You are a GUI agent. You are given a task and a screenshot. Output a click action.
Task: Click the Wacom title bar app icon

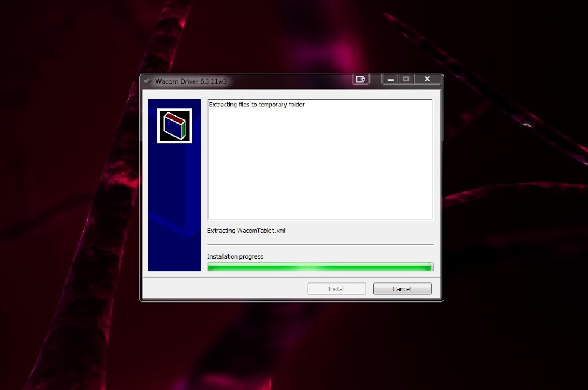pos(147,81)
